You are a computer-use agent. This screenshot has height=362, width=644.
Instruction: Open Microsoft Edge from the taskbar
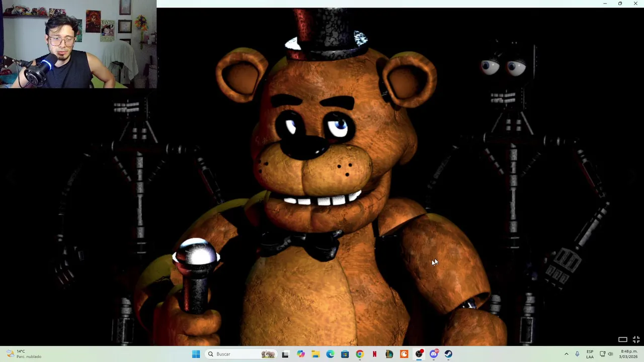[x=330, y=354]
